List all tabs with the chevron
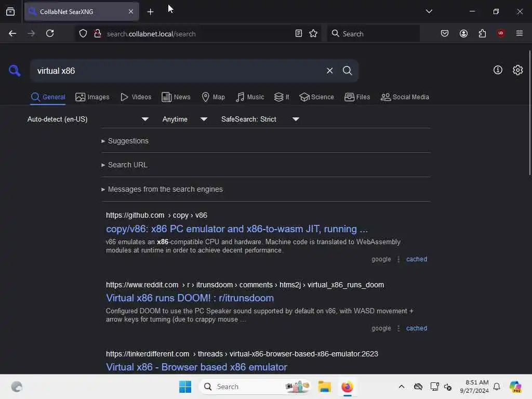 pos(429,11)
